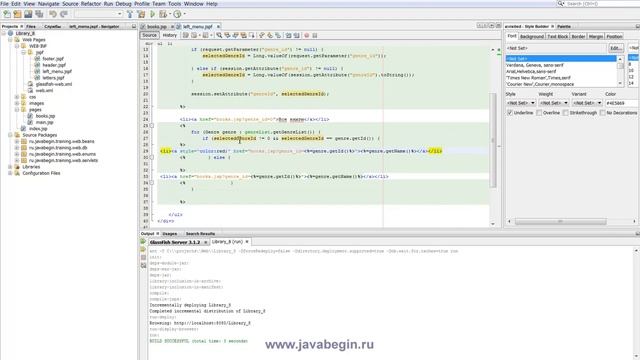The height and width of the screenshot is (360, 640).
Task: Click the search magnifier icon at top right
Action: pyautogui.click(x=561, y=4)
